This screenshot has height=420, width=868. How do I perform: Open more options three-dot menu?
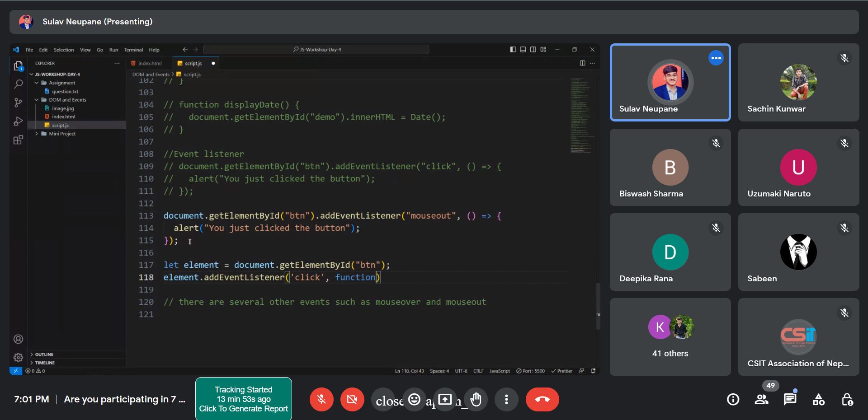506,399
